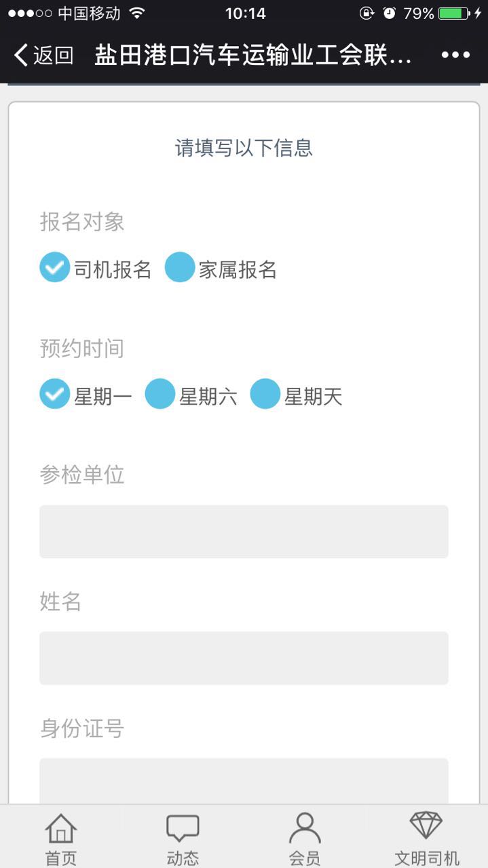Open the three-dot more options menu
This screenshot has height=868, width=488.
[x=455, y=56]
